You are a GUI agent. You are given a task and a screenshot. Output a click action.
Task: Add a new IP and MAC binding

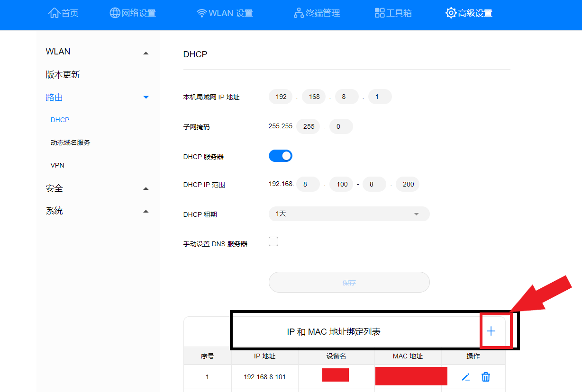491,331
